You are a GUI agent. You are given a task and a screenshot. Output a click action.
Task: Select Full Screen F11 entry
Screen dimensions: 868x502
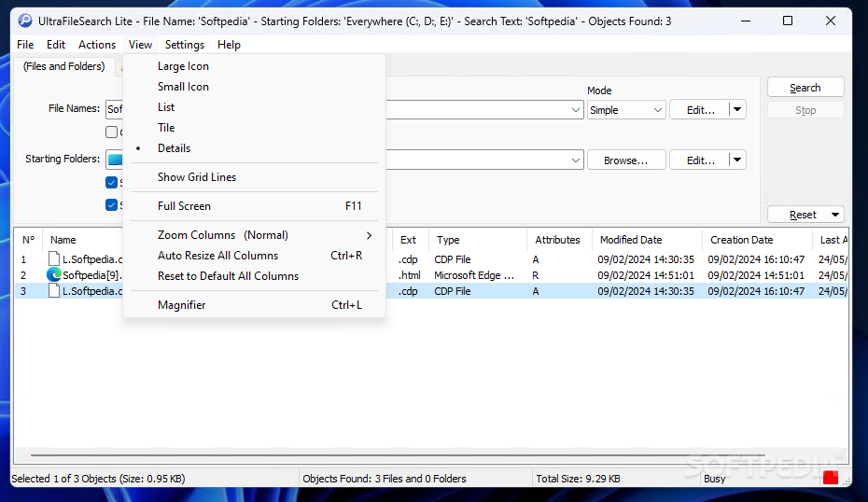(254, 206)
